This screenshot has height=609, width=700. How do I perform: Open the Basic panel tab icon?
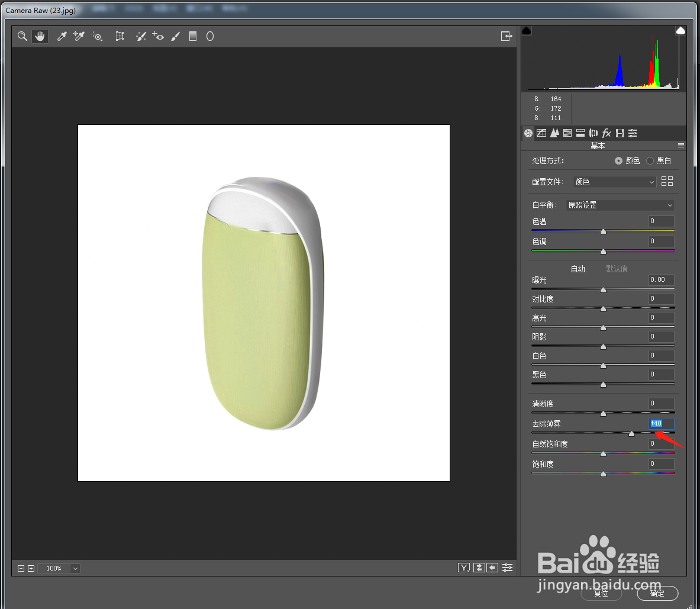pos(528,133)
